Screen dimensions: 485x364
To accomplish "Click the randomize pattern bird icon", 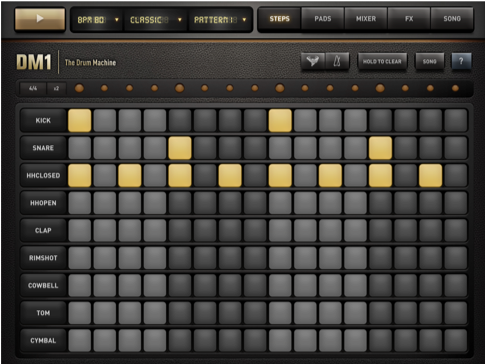I will (313, 61).
